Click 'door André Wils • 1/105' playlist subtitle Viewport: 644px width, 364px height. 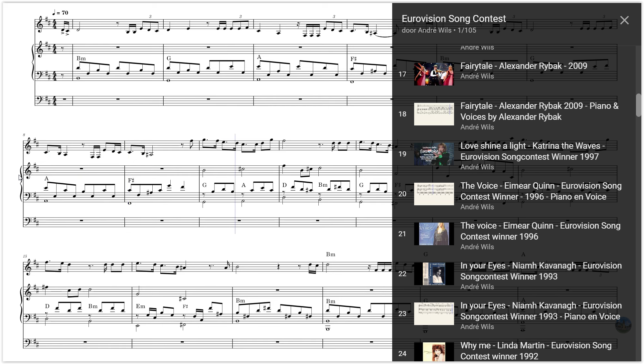(439, 30)
